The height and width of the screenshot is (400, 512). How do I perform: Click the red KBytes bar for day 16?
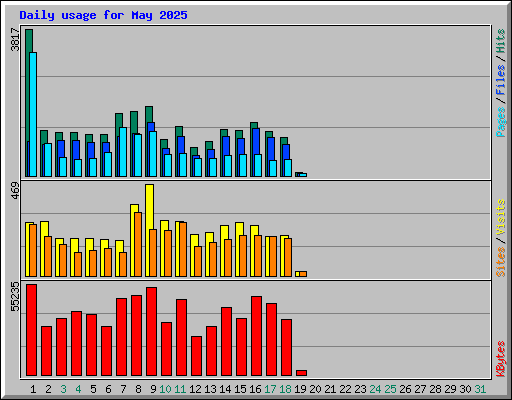pos(257,336)
